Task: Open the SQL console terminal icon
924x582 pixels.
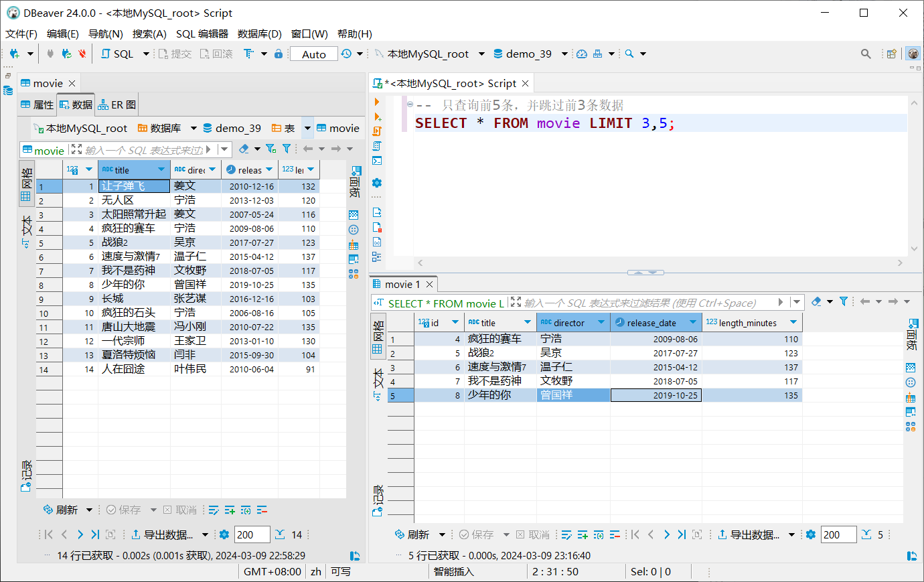Action: [377, 161]
